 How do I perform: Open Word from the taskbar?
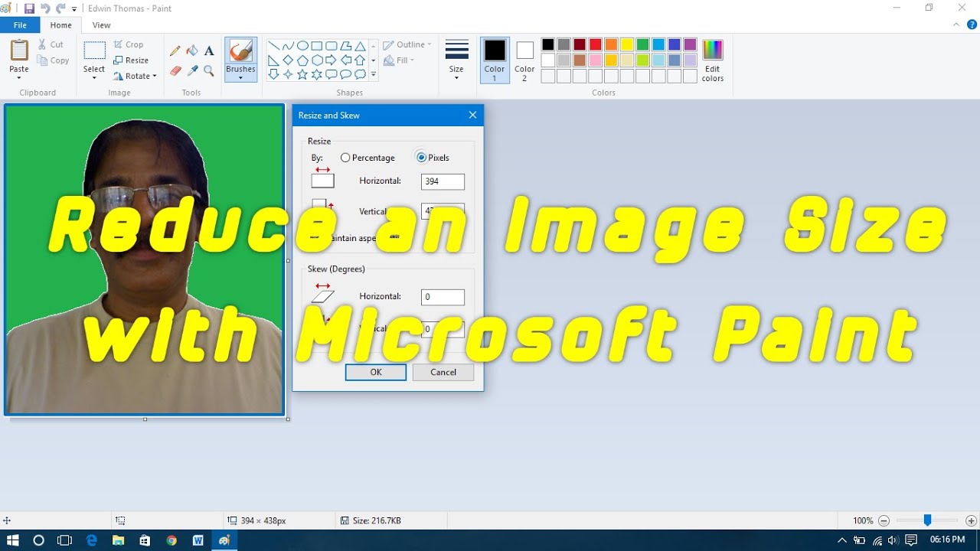pyautogui.click(x=198, y=540)
